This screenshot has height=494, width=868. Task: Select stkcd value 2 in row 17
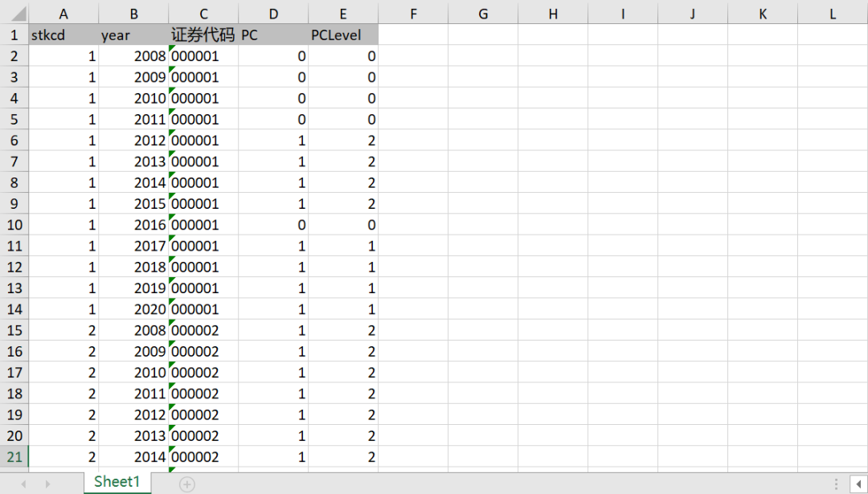(63, 373)
